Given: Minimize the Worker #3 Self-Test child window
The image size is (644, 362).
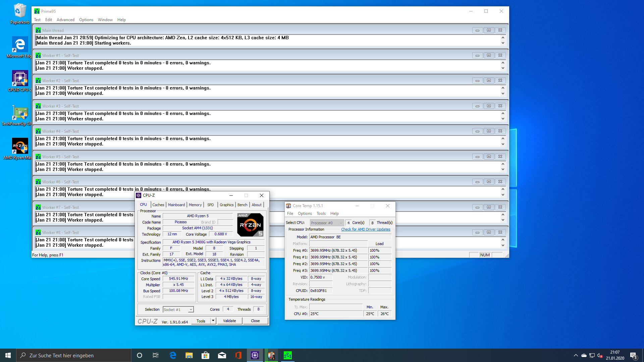Looking at the screenshot, I should [477, 106].
